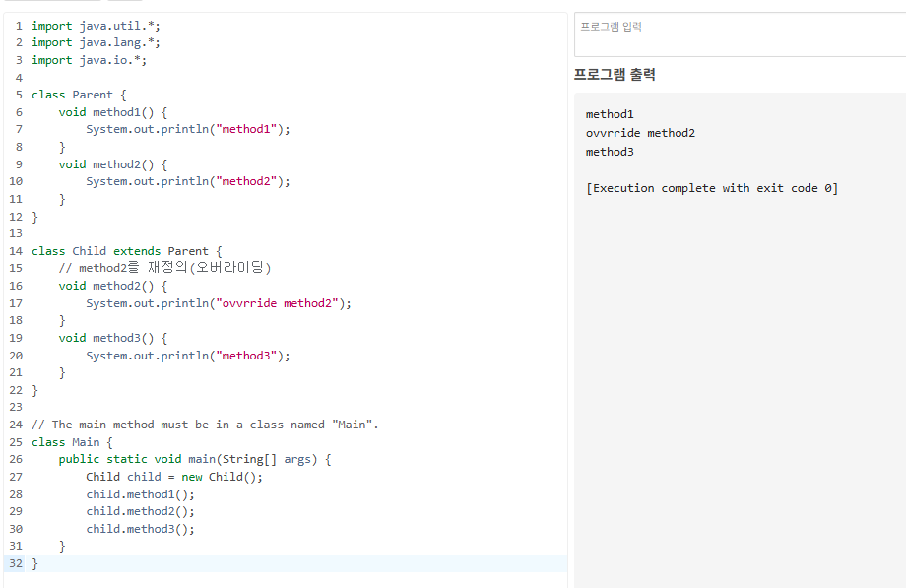The width and height of the screenshot is (906, 588).
Task: Click output line 'method3'
Action: click(x=610, y=152)
